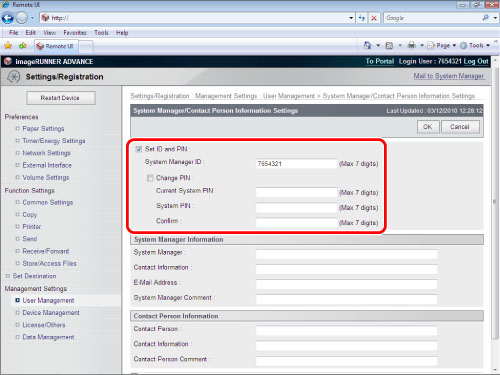Image resolution: width=500 pixels, height=375 pixels.
Task: Toggle the Set ID and PIN checkbox
Action: (x=139, y=149)
